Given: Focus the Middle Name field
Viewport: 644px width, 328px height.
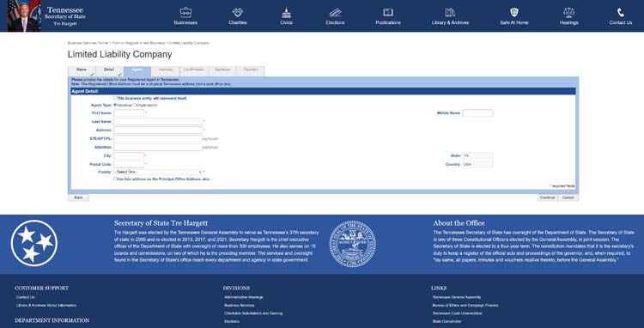Looking at the screenshot, I should coord(477,112).
